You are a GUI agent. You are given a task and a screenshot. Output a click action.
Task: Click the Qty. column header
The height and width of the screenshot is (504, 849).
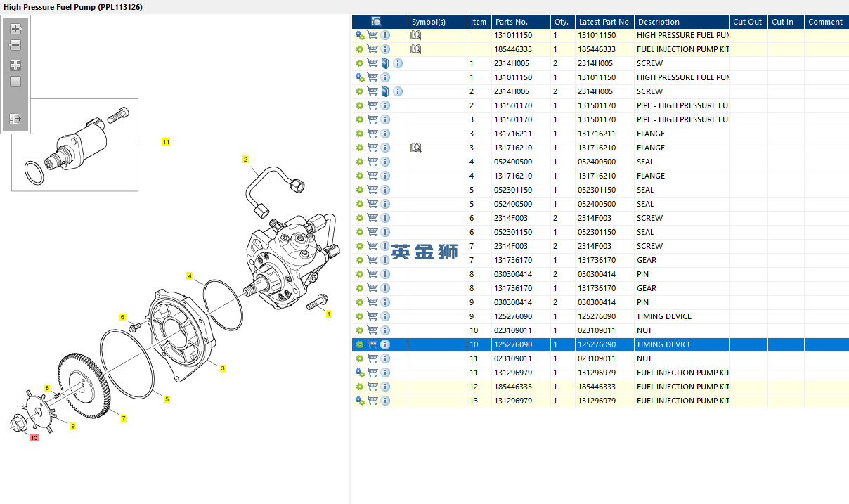pos(561,22)
